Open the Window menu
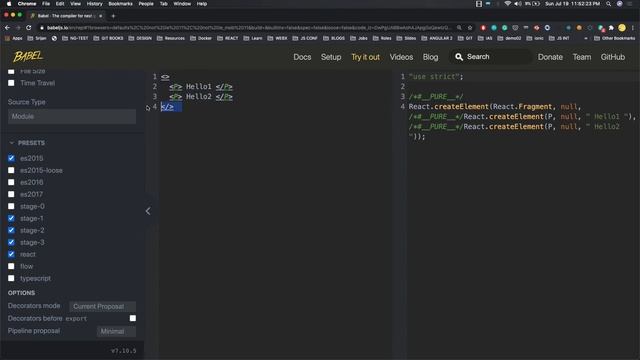The image size is (640, 360). pos(182,4)
